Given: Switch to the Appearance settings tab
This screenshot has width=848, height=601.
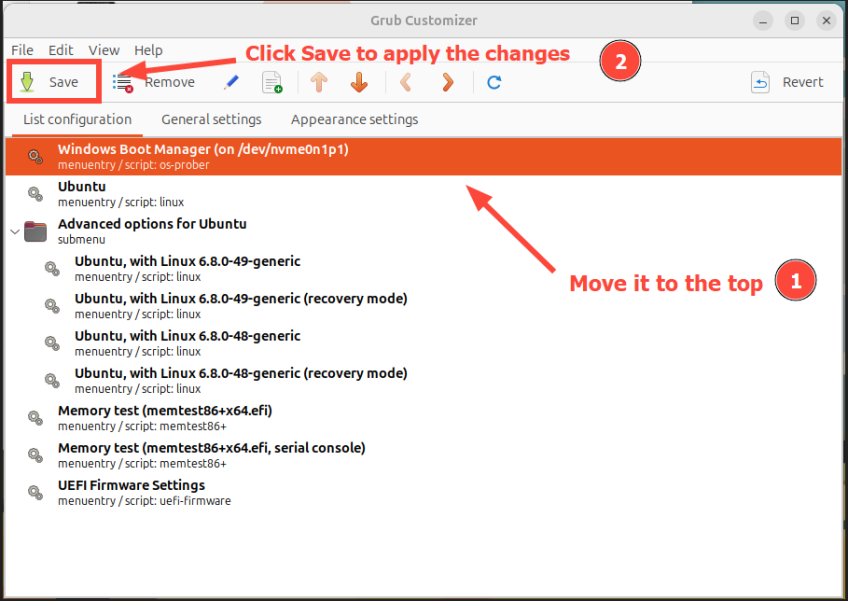Looking at the screenshot, I should (354, 120).
